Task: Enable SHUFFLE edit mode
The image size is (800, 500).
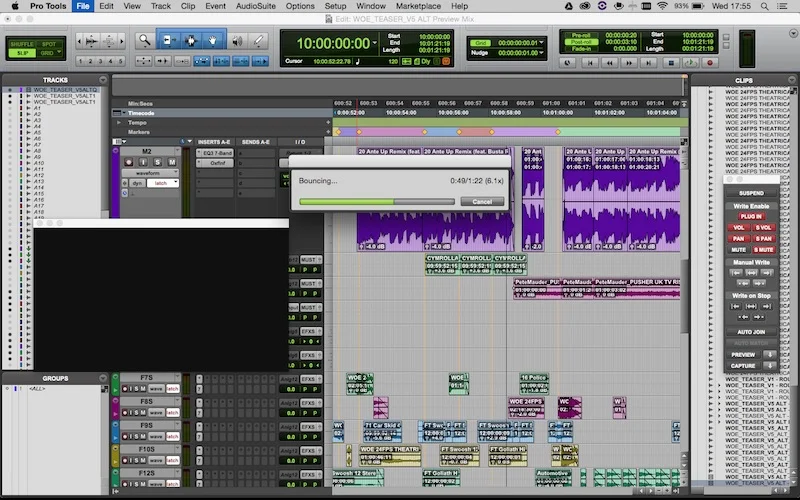Action: click(22, 44)
